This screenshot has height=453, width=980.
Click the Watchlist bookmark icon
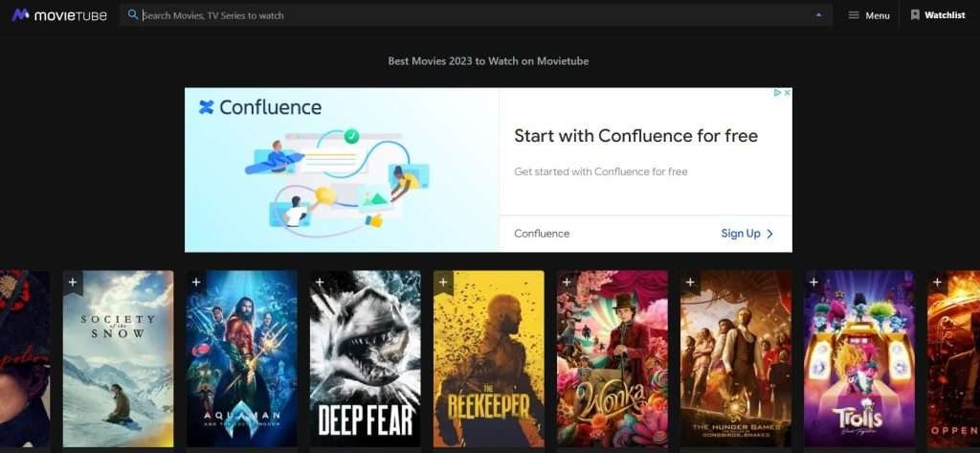(x=915, y=15)
